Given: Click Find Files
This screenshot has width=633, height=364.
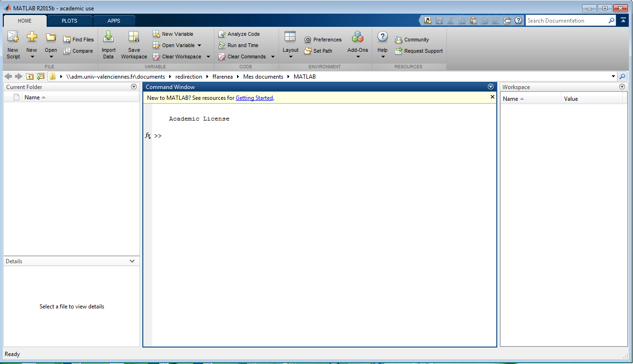Looking at the screenshot, I should tap(78, 40).
